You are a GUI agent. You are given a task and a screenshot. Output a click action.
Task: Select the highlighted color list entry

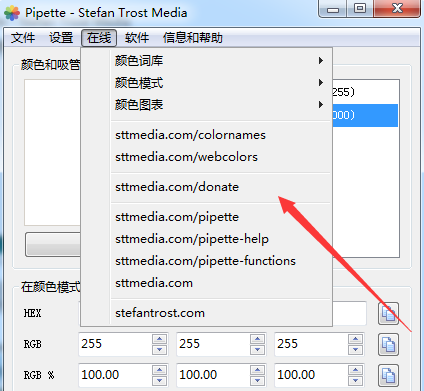365,115
